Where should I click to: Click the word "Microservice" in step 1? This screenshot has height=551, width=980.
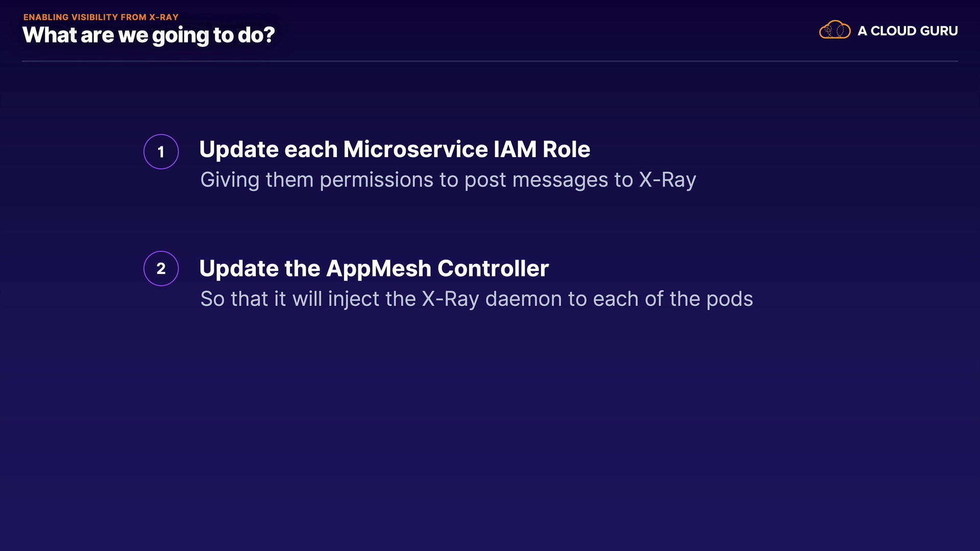click(415, 149)
